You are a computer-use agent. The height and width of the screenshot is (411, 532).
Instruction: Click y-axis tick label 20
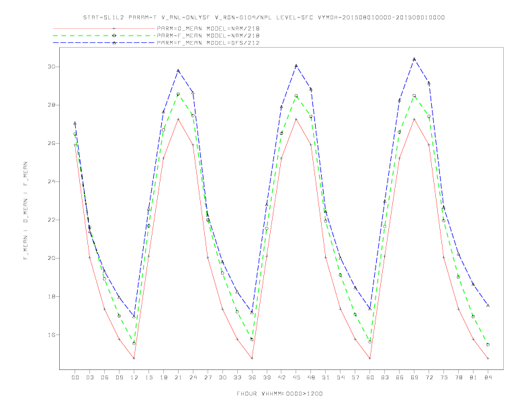(x=52, y=259)
